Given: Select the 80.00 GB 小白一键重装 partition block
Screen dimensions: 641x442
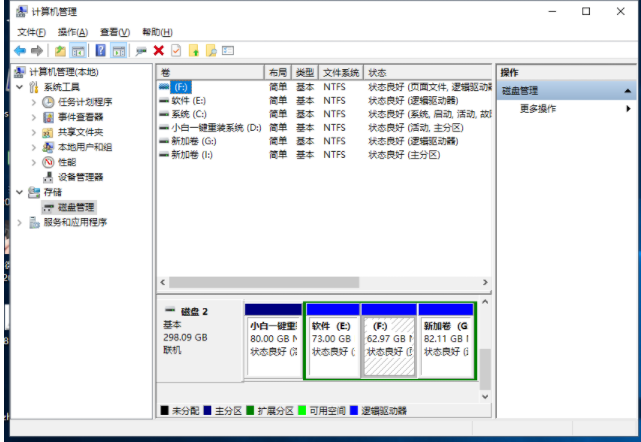Looking at the screenshot, I should pyautogui.click(x=273, y=340).
